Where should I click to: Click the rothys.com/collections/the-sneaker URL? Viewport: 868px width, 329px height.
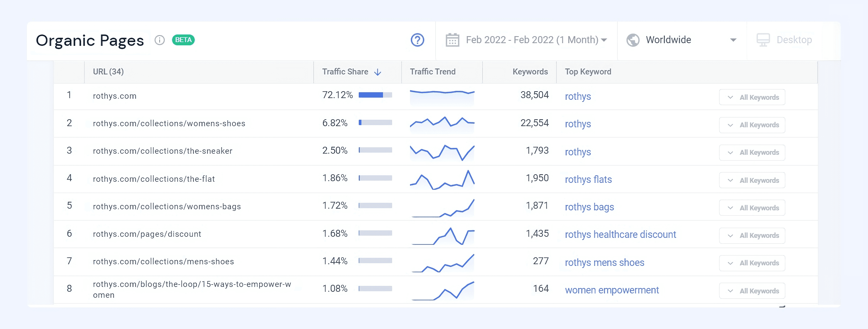point(162,151)
